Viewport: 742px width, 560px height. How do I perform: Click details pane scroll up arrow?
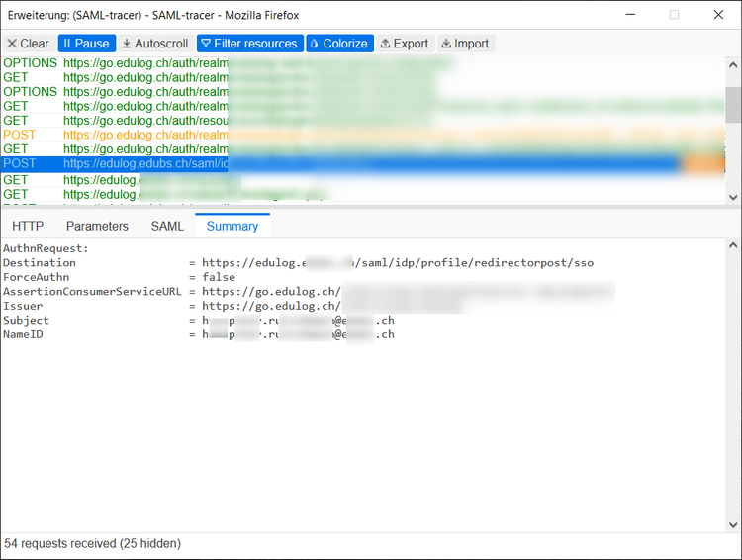(733, 245)
